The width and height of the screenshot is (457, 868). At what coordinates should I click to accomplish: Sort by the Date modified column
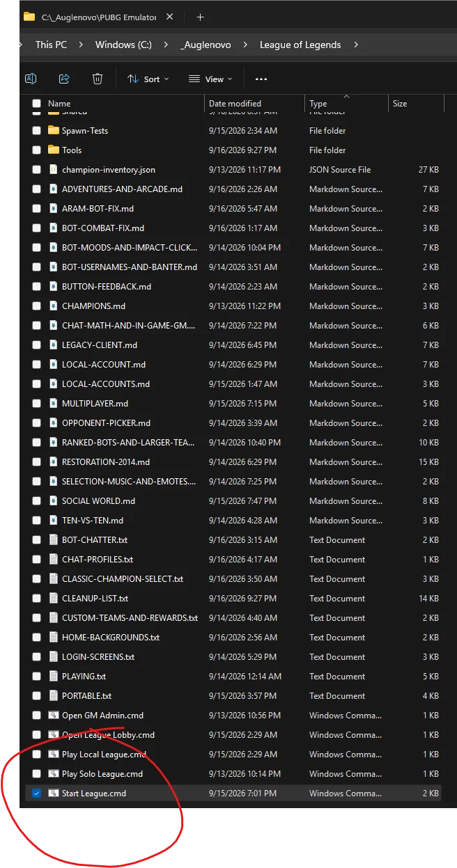tap(235, 104)
